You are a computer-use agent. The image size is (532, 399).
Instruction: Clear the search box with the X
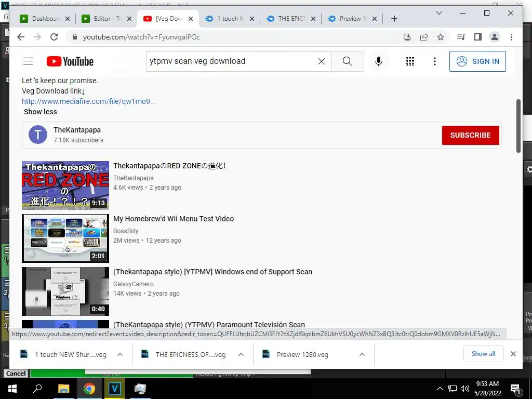(321, 61)
